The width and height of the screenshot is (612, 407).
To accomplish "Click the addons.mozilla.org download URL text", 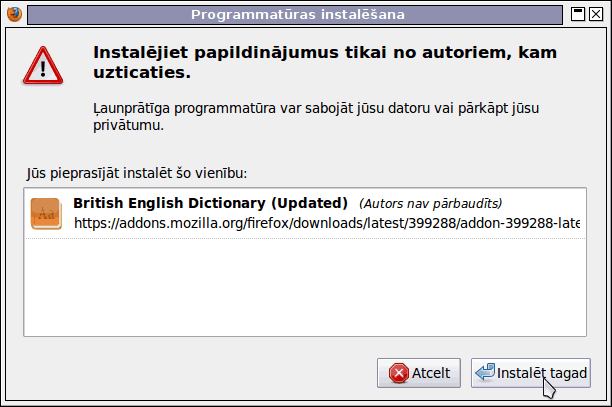I will pos(327,223).
